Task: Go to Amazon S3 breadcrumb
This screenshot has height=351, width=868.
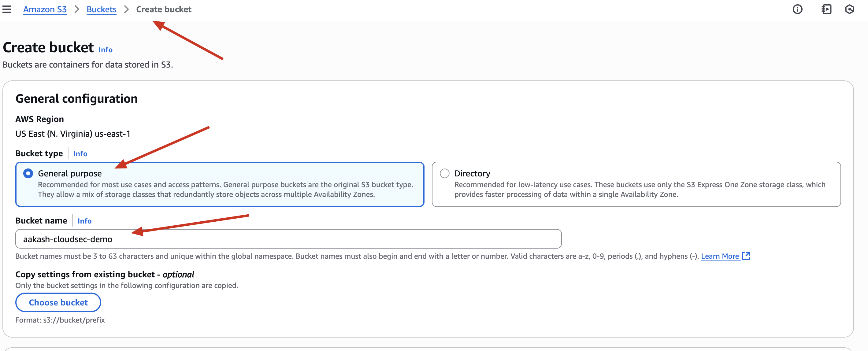Action: click(x=45, y=9)
